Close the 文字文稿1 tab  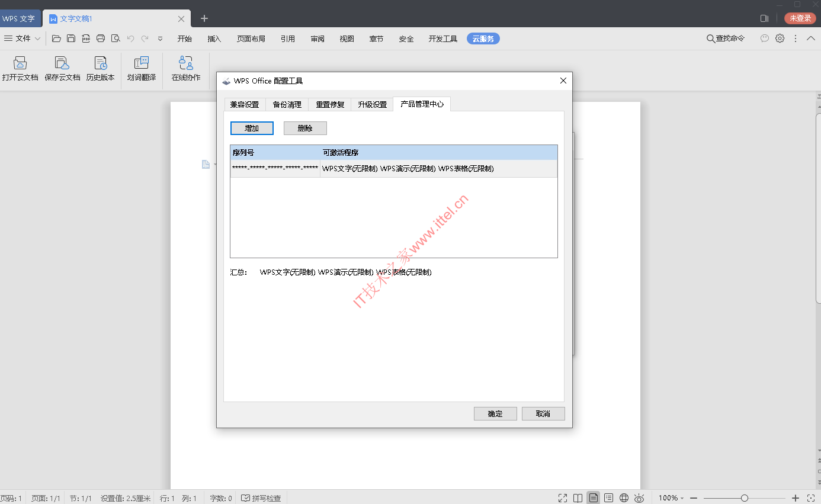pos(181,19)
